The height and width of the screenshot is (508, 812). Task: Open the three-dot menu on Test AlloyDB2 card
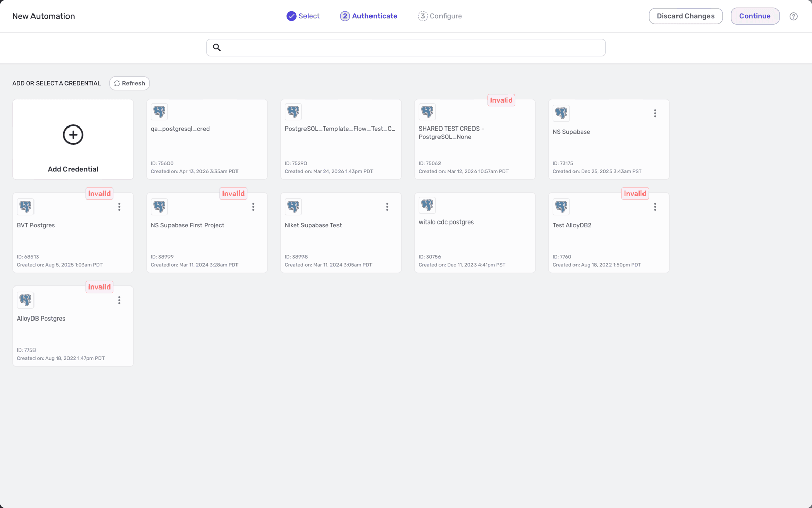[655, 207]
